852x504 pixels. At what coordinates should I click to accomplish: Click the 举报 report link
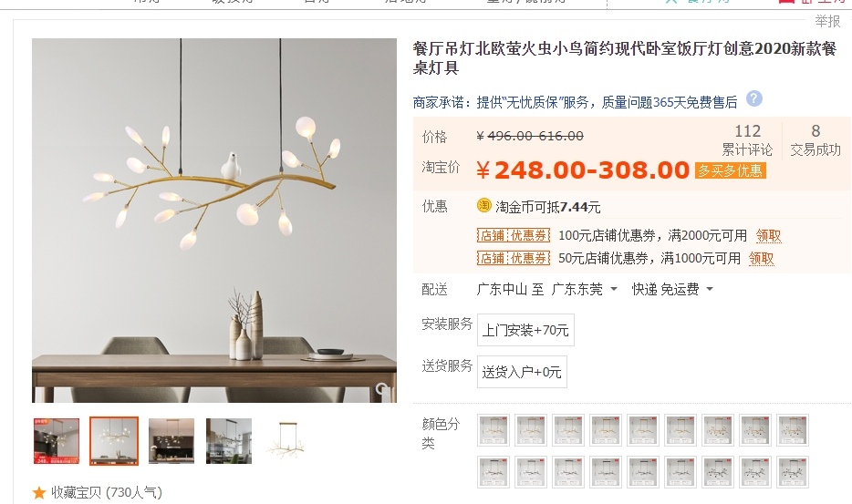pos(827,21)
